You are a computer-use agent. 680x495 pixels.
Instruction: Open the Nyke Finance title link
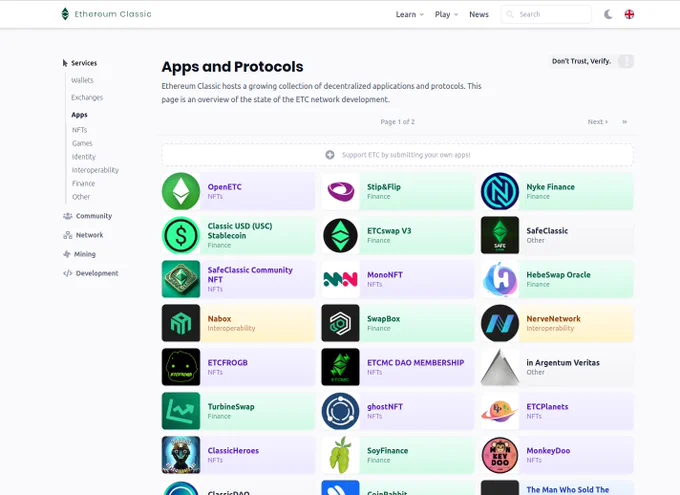(550, 187)
